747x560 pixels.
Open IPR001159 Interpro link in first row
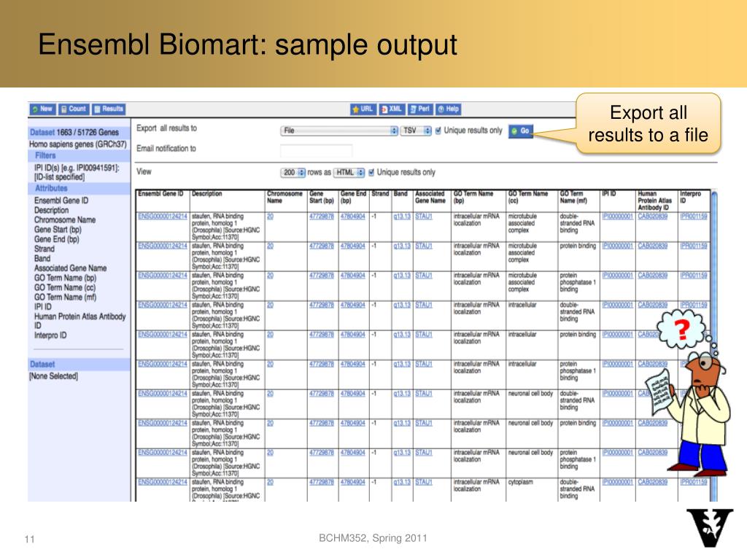click(x=694, y=217)
